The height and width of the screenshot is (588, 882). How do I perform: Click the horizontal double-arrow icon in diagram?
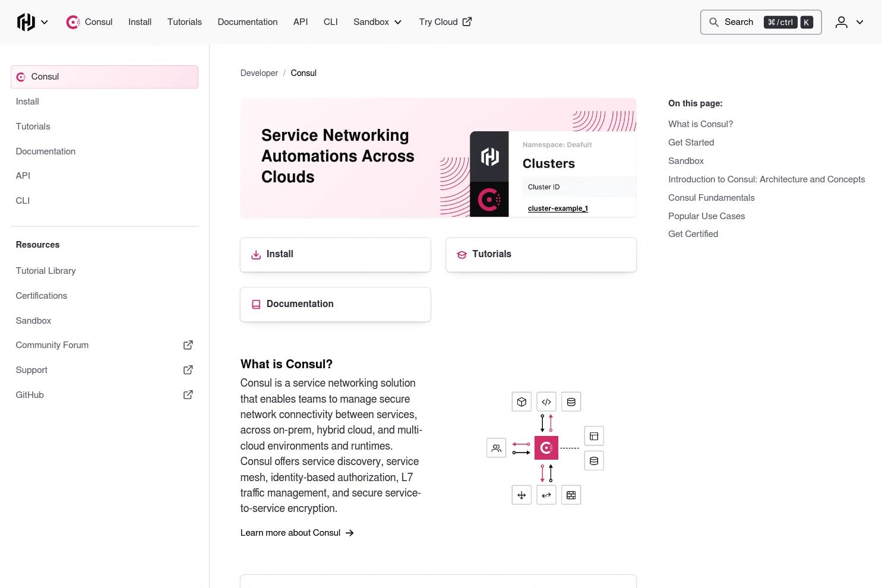546,495
